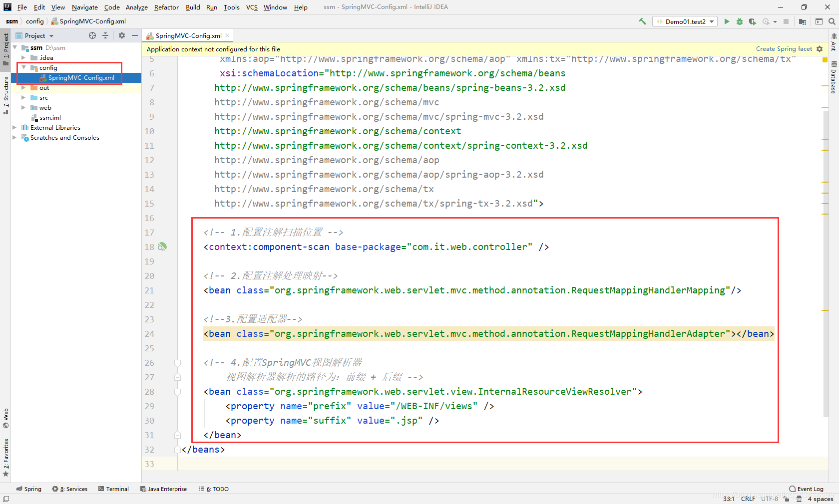Collapse the config folder
Viewport: 839px width, 504px height.
coord(23,68)
